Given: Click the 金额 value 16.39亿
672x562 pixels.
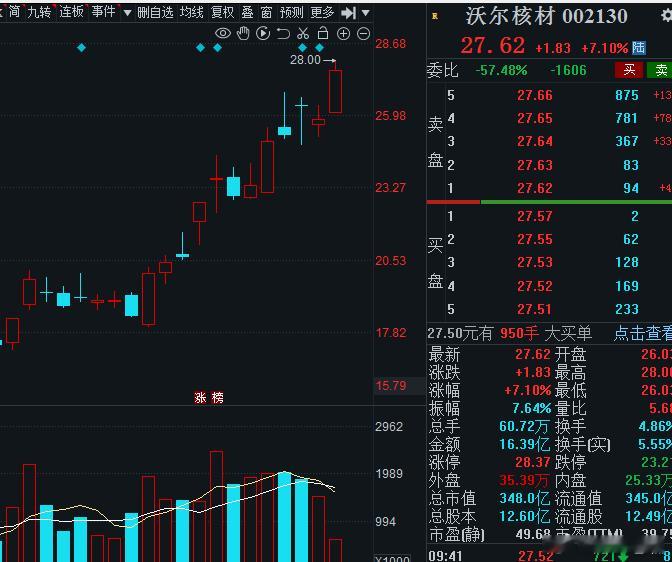Looking at the screenshot, I should tap(525, 444).
